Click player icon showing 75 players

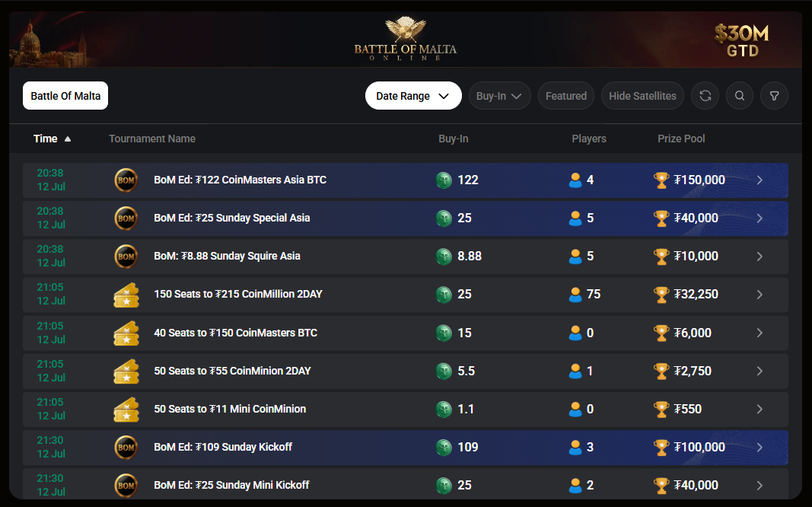(x=575, y=295)
